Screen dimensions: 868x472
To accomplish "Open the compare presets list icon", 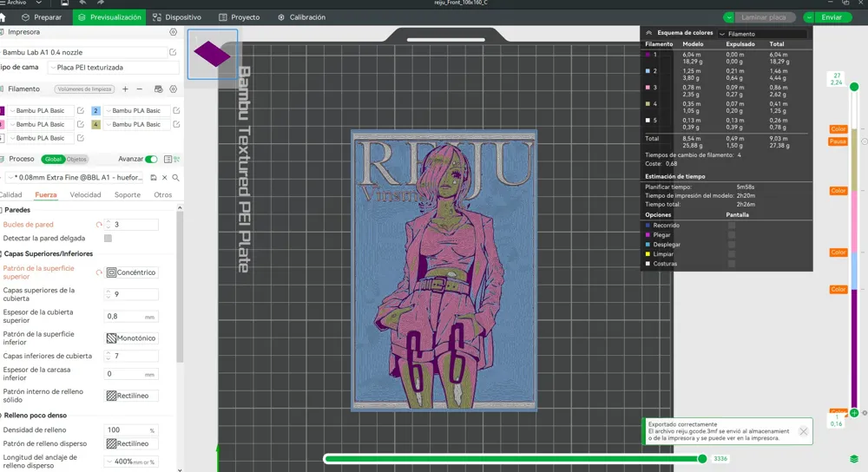I will [x=168, y=160].
